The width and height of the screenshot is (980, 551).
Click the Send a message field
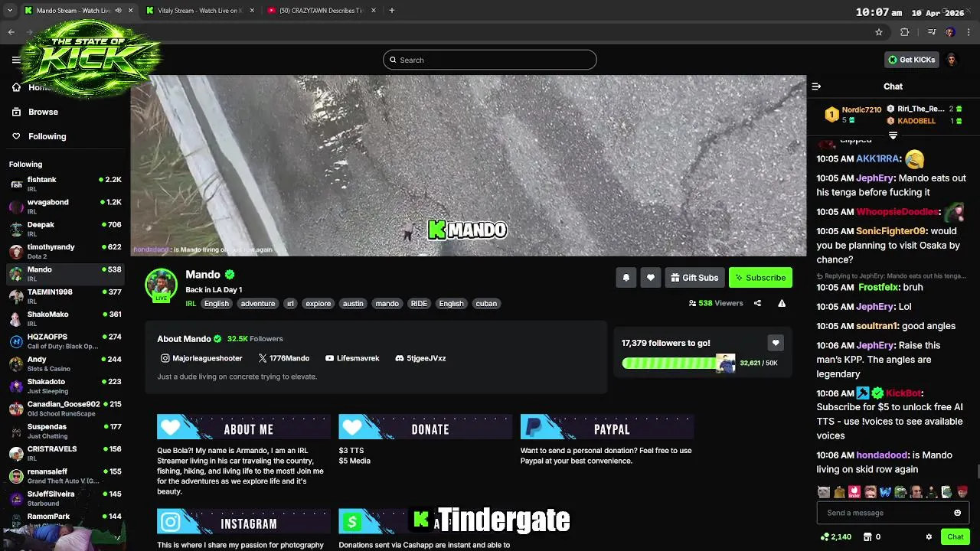pos(893,513)
